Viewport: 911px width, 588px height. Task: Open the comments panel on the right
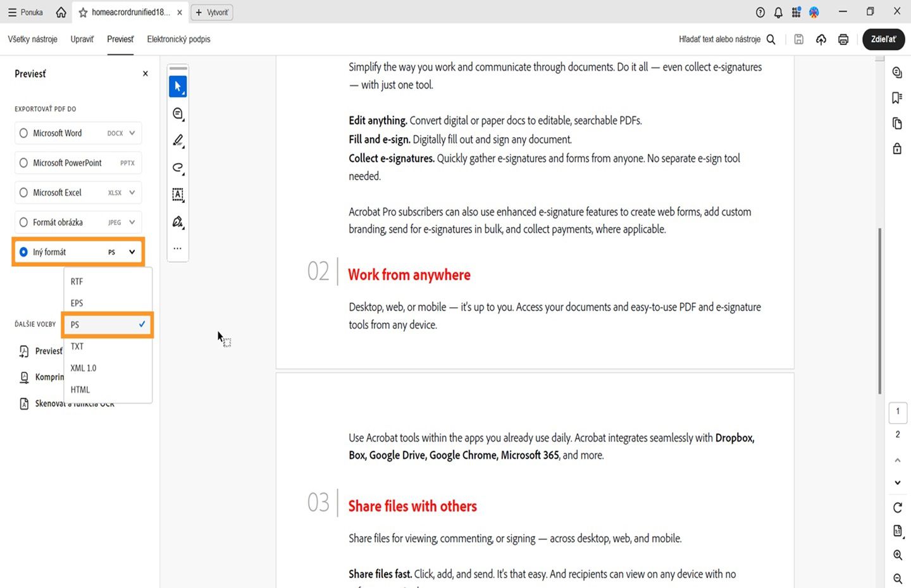(896, 72)
